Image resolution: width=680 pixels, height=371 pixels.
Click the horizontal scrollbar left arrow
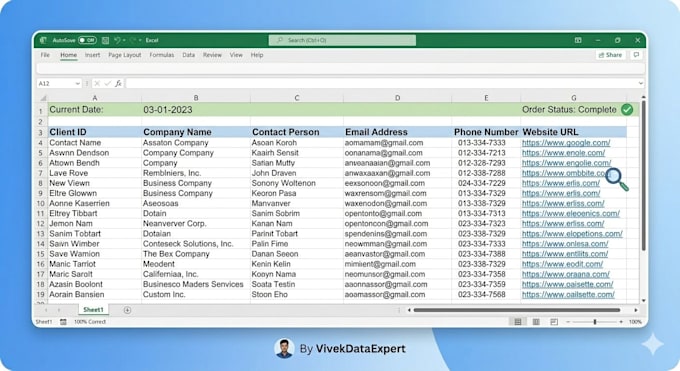click(x=409, y=310)
